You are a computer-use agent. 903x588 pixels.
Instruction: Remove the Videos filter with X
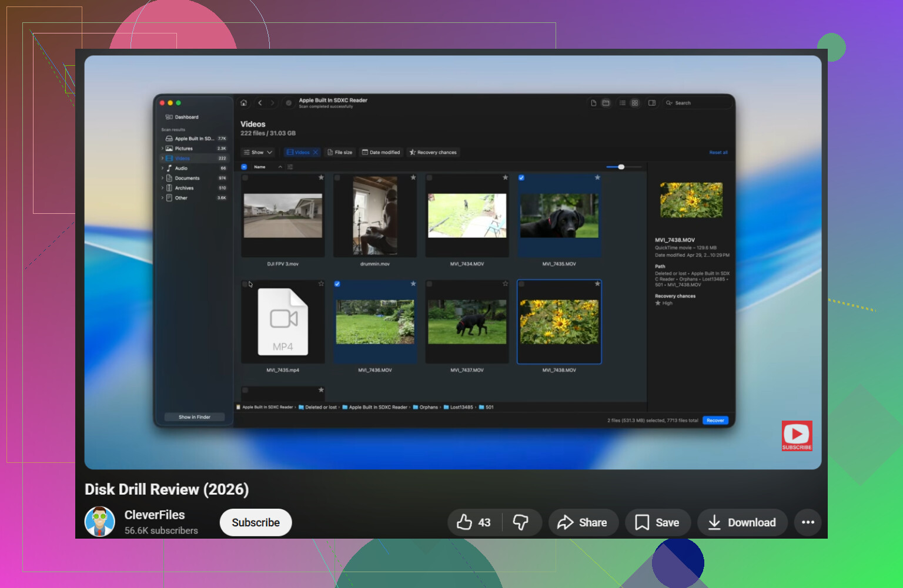(316, 152)
